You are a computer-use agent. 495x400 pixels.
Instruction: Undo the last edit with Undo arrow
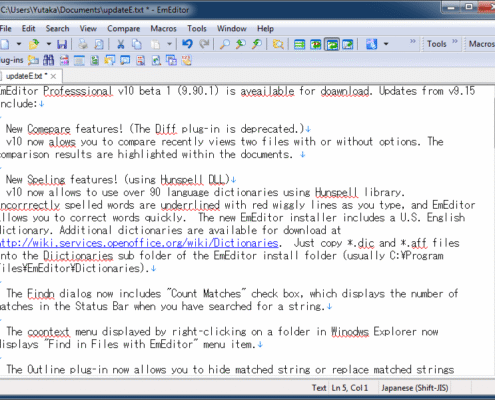187,44
